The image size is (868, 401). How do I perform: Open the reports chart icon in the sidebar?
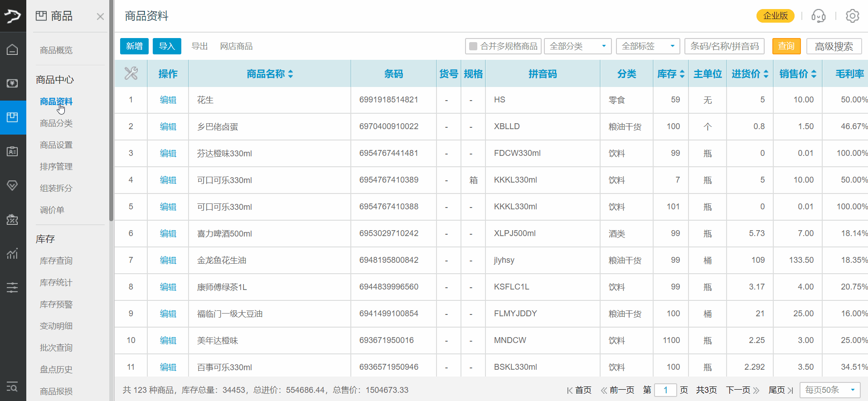(13, 253)
